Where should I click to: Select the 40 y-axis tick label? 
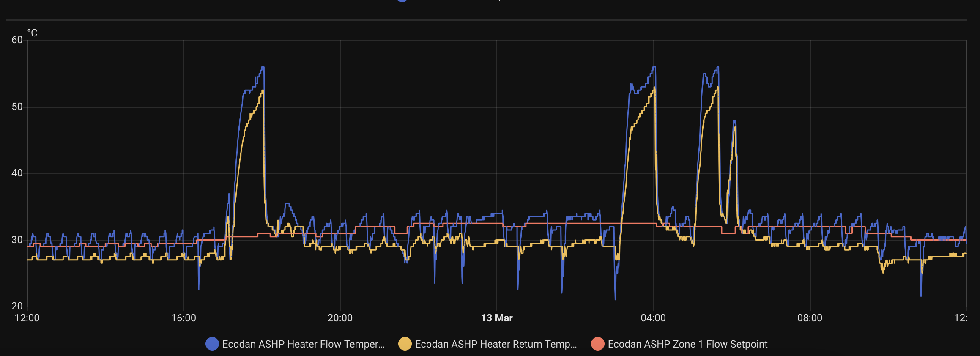coord(17,173)
